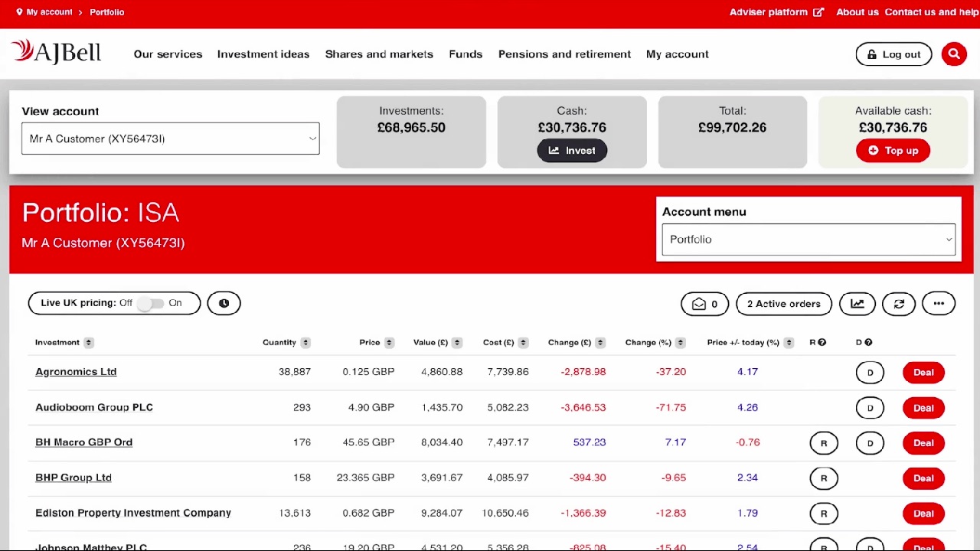Open the messages envelope button showing 0
Viewport: 980px width, 551px height.
[x=705, y=304]
